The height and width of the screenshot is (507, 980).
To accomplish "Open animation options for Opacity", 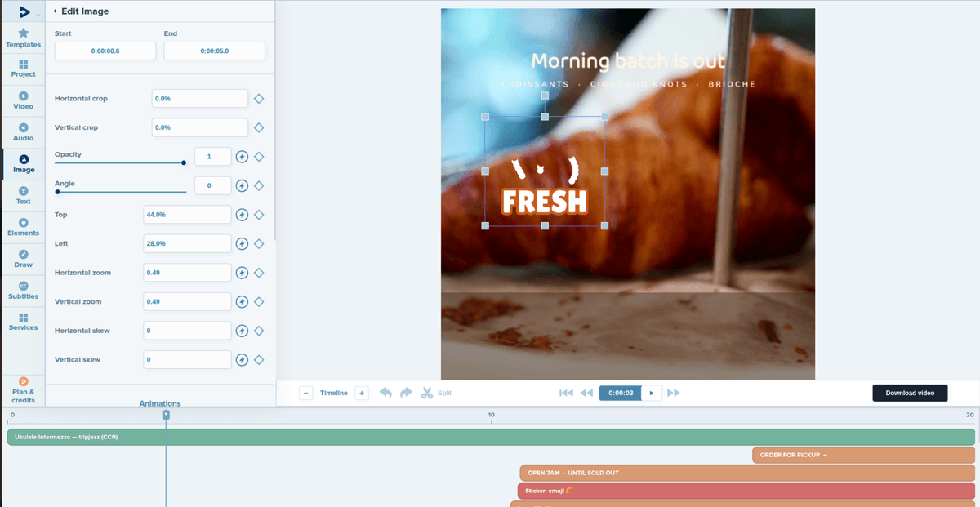I will (x=242, y=157).
